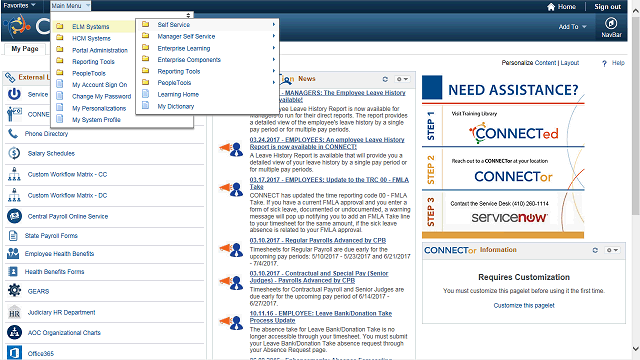
Task: Click the External Links paperclip icon
Action: click(x=10, y=77)
